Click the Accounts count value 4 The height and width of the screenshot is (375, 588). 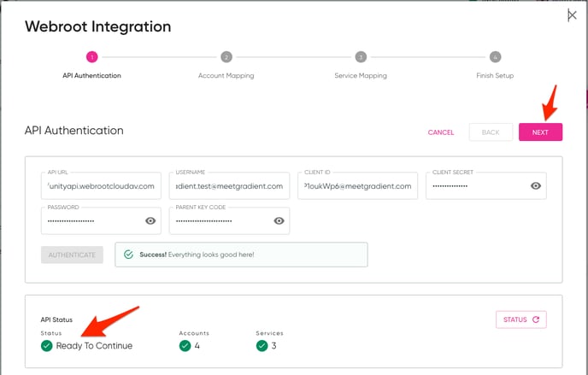[x=197, y=346]
